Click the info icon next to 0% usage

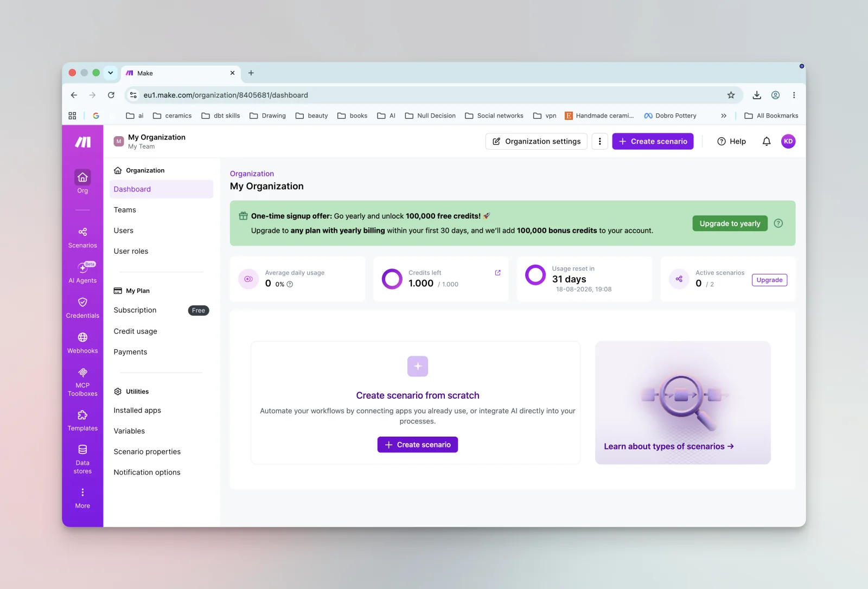coord(290,284)
